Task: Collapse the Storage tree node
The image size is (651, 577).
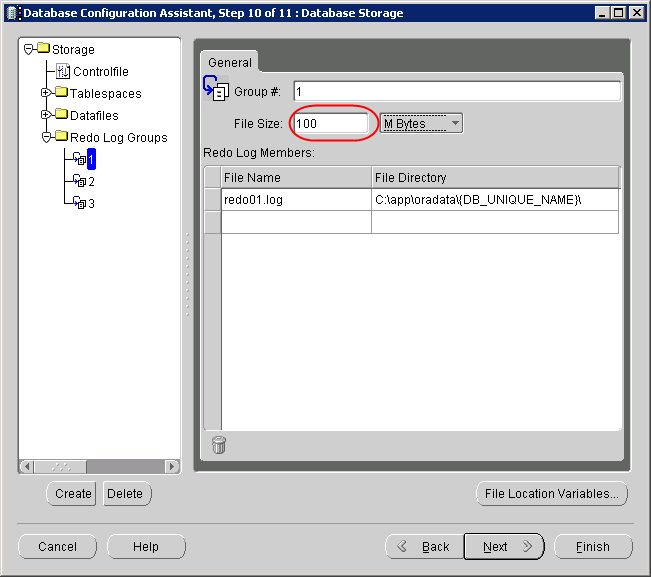Action: click(x=28, y=50)
